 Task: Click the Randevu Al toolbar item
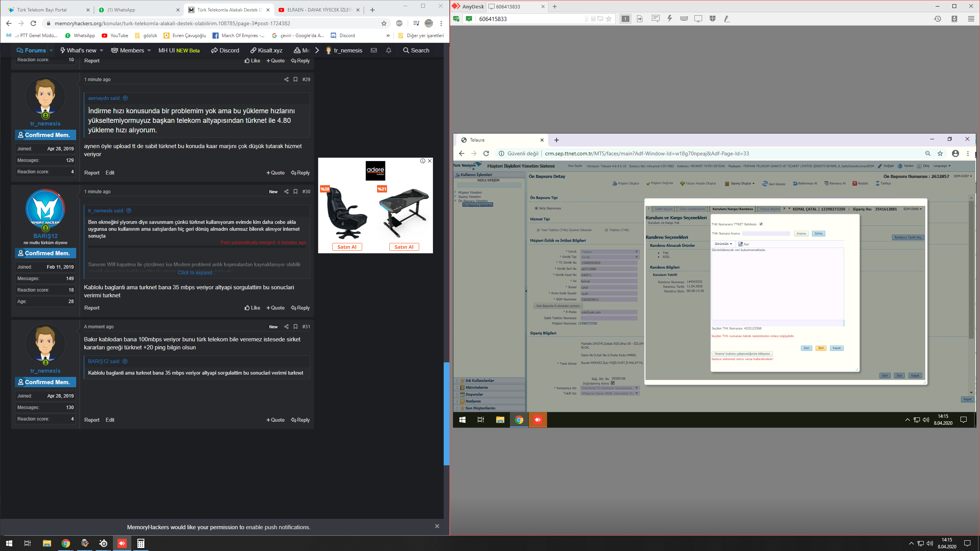(835, 184)
